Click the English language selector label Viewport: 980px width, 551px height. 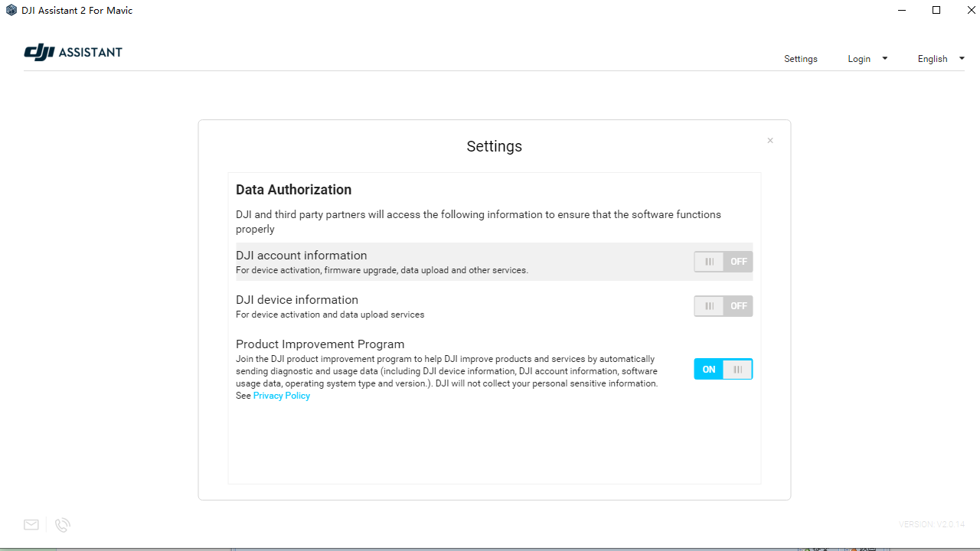(932, 59)
